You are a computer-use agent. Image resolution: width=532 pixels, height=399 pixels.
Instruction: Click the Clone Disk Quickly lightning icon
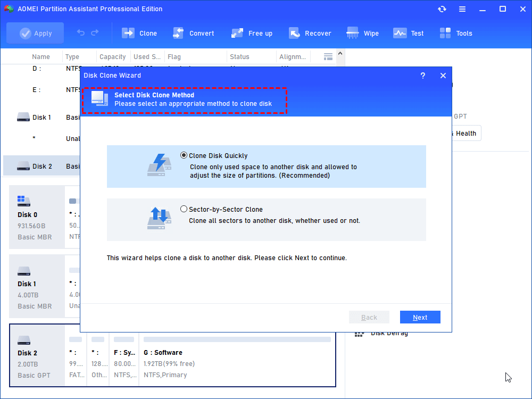[159, 165]
